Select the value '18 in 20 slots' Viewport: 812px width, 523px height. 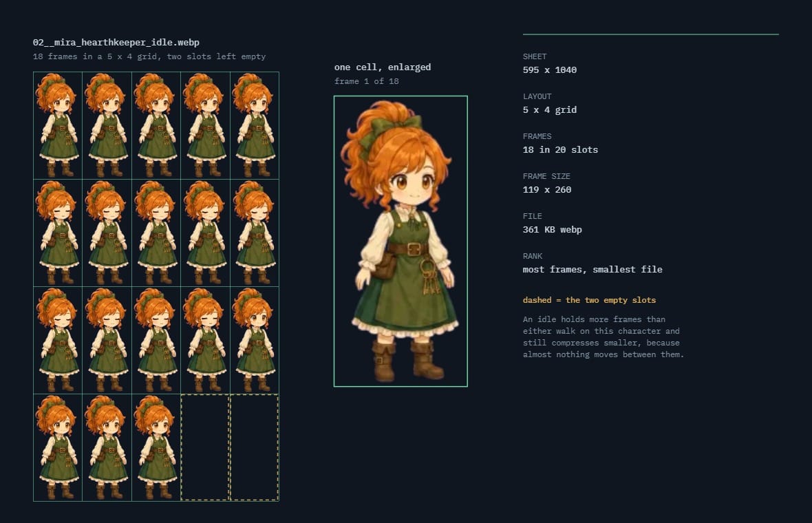click(x=560, y=149)
